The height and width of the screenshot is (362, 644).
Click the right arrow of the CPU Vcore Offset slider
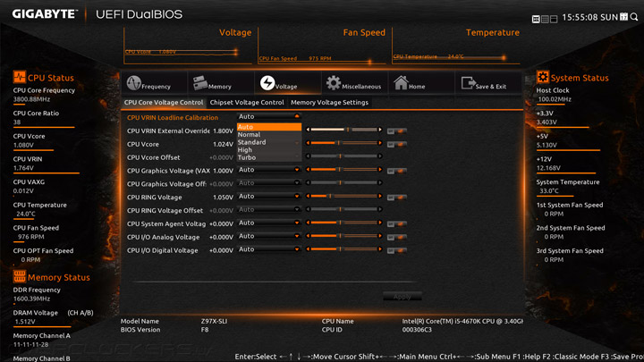[x=380, y=156]
